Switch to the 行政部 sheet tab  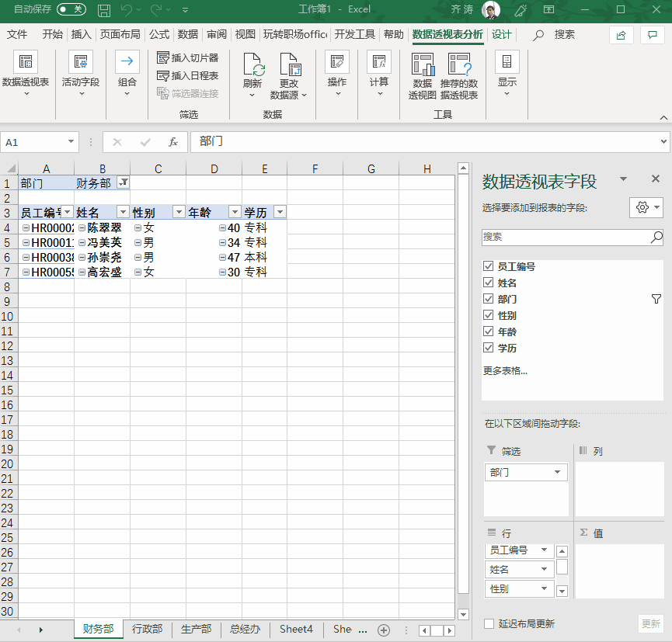[147, 629]
